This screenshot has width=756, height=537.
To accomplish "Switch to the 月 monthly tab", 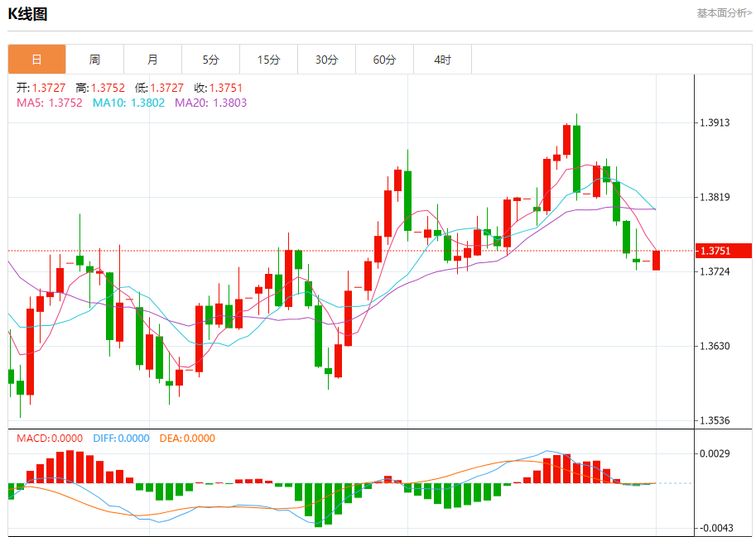I will click(x=153, y=60).
